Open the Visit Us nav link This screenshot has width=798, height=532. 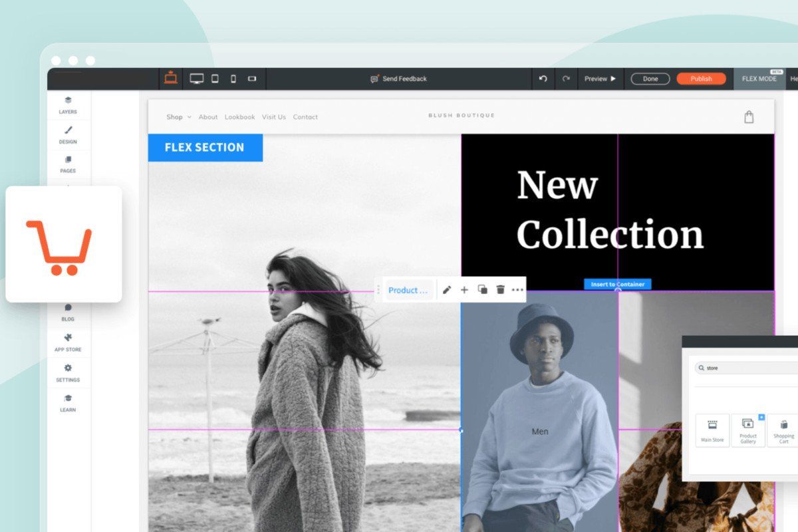tap(273, 117)
